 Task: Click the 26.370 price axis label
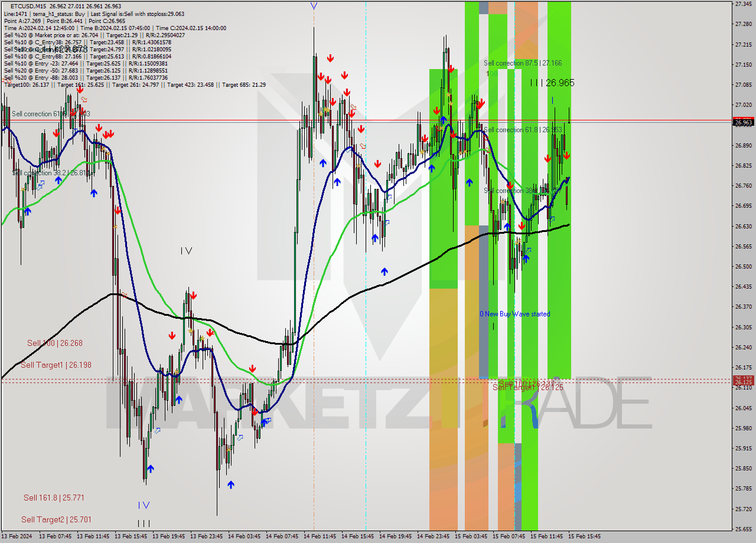click(743, 306)
